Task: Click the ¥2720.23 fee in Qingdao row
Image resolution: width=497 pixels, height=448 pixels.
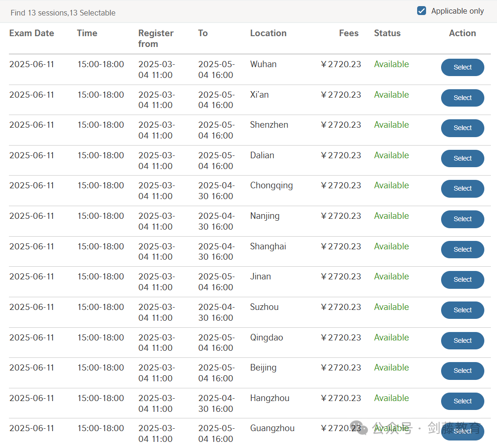Action: click(341, 338)
